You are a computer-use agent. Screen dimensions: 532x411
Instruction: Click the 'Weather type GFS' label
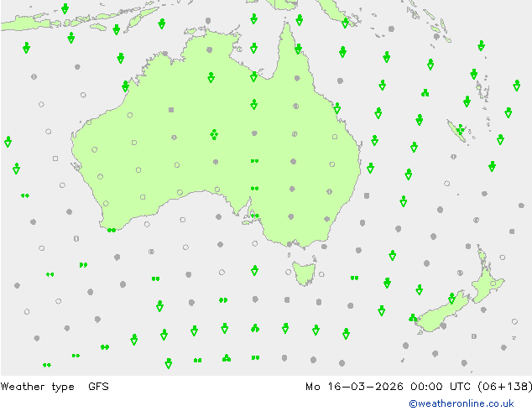point(55,387)
